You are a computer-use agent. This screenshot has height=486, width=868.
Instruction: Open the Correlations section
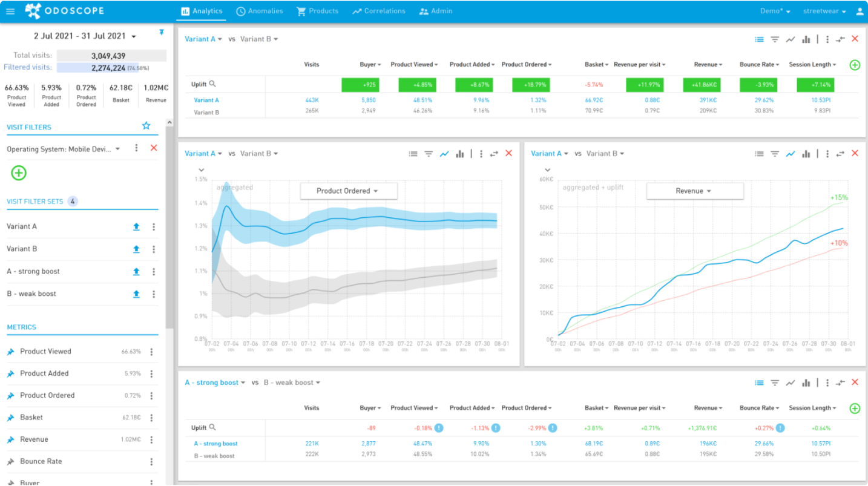pyautogui.click(x=378, y=10)
